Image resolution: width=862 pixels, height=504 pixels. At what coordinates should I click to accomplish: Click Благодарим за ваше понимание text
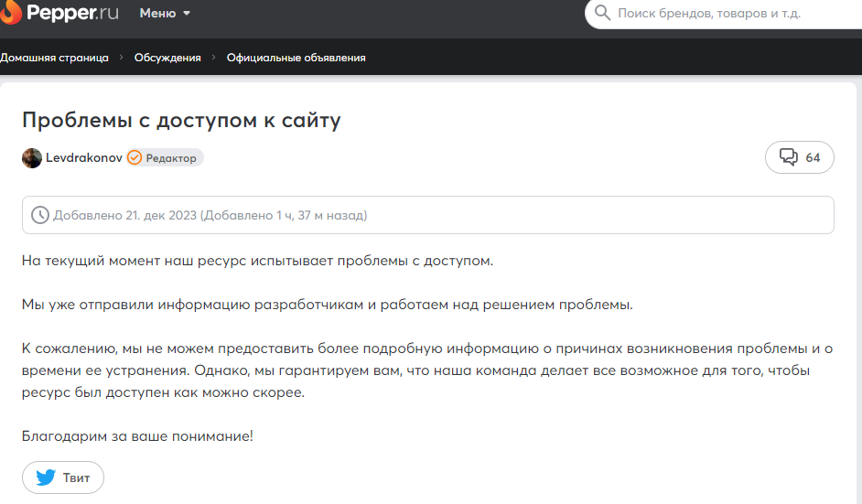pyautogui.click(x=137, y=435)
